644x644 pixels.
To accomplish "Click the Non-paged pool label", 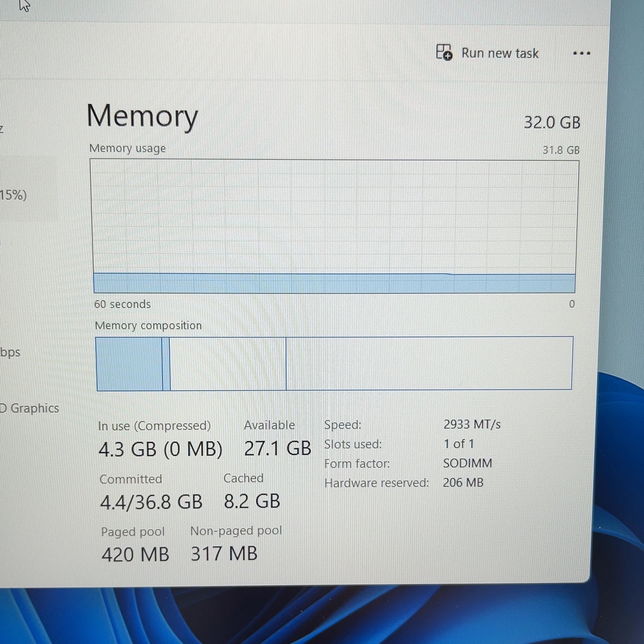I will point(236,531).
